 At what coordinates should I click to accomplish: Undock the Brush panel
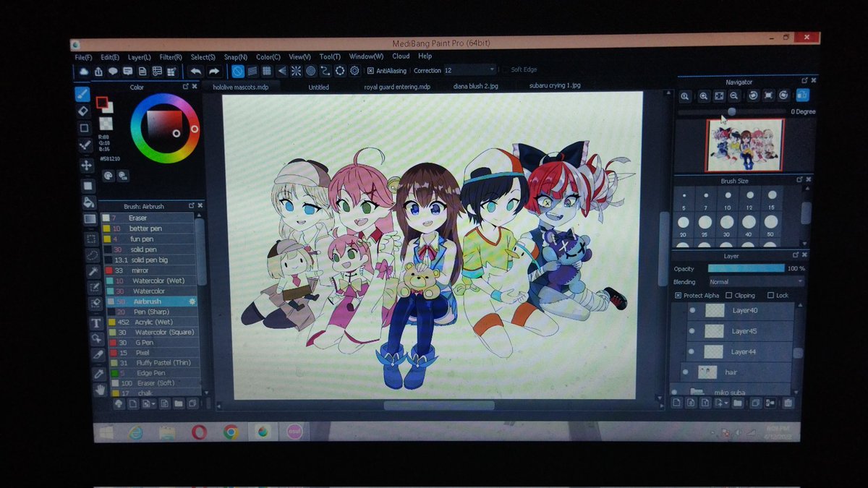191,206
